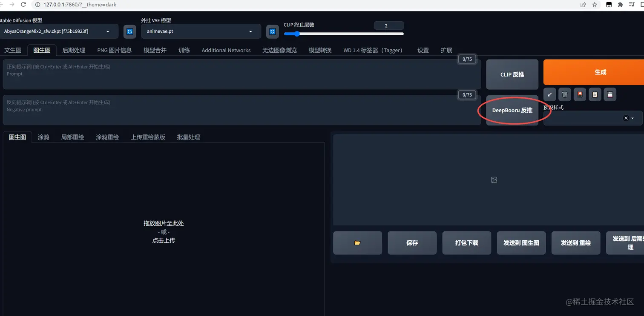Screen dimensions: 644x316
Task: Open the output folder with the folder icon
Action: [x=357, y=243]
